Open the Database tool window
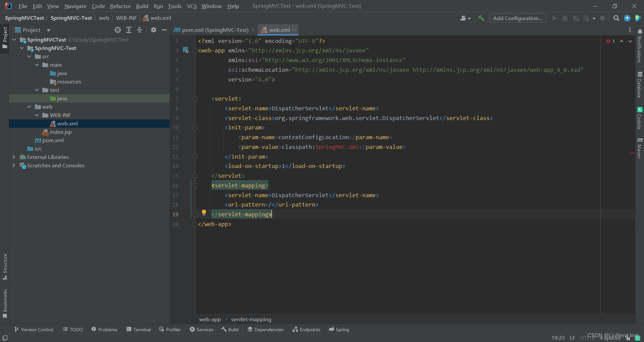This screenshot has height=342, width=644. 640,84
